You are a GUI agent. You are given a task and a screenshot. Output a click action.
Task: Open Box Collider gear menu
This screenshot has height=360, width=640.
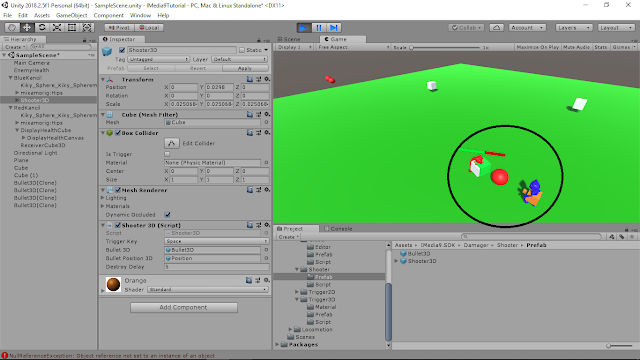point(267,133)
